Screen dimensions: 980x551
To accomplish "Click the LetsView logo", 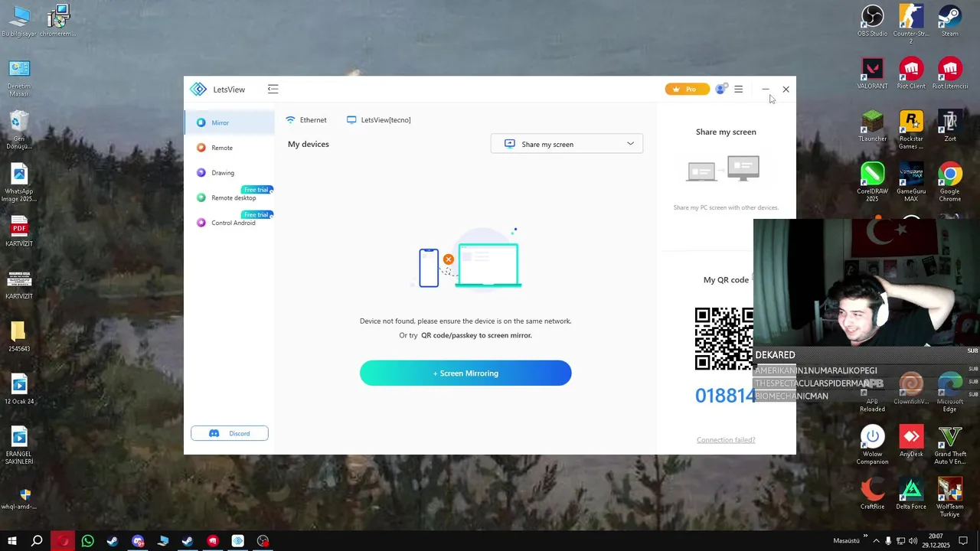I will 198,90.
